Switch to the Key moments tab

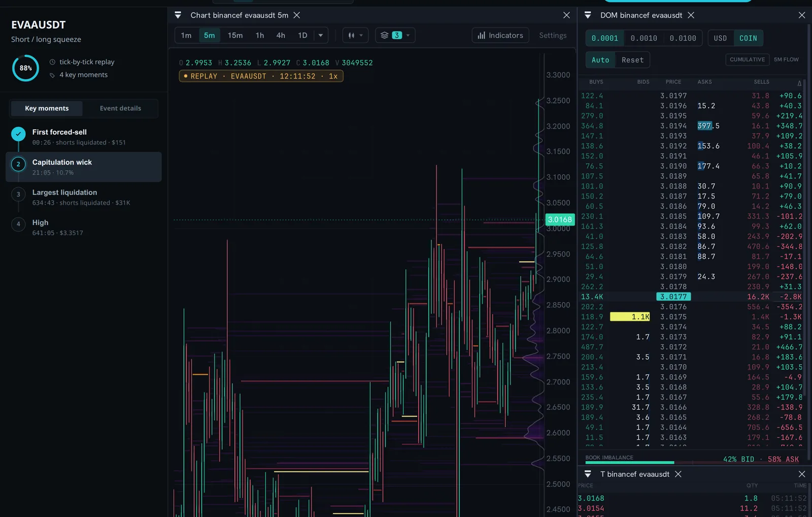[47, 108]
